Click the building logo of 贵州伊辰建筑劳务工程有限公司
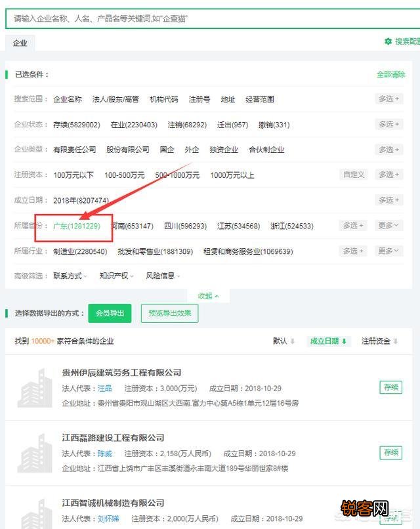 (x=35, y=389)
